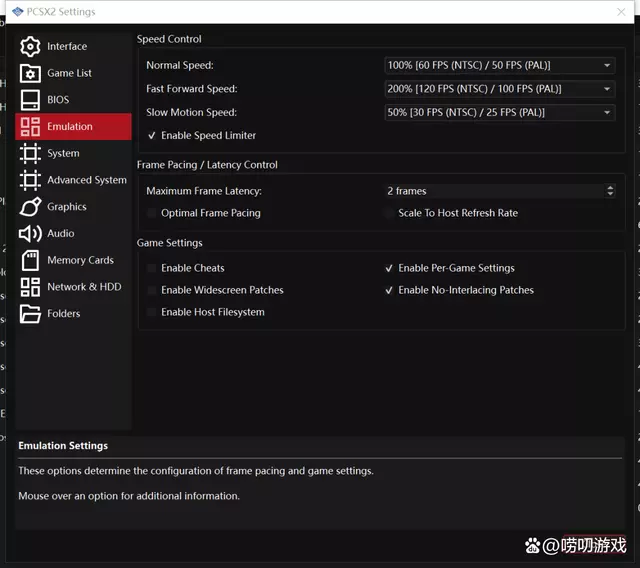Click the Advanced System chip icon

point(30,180)
